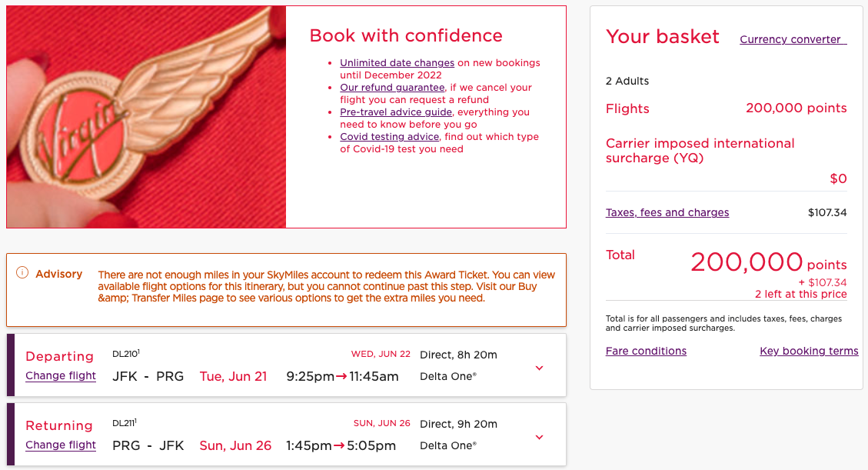View the Key booking terms

809,351
